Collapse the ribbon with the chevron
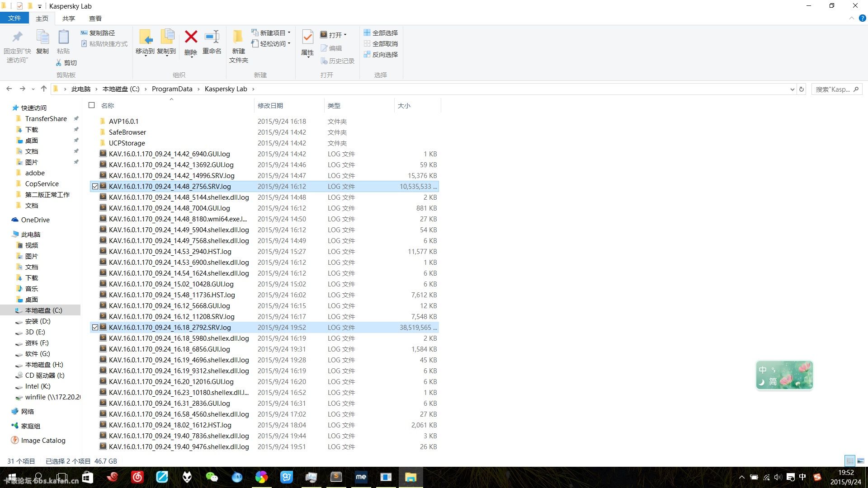868x488 pixels. point(851,19)
